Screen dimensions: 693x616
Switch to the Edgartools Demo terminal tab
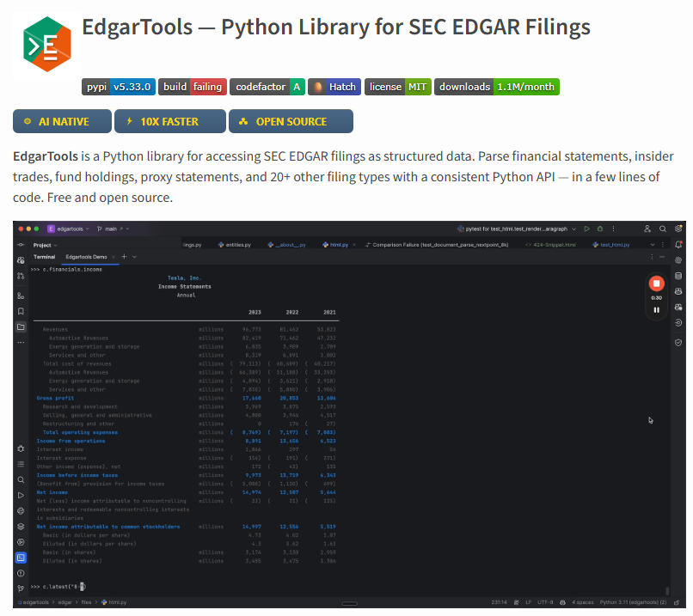86,257
